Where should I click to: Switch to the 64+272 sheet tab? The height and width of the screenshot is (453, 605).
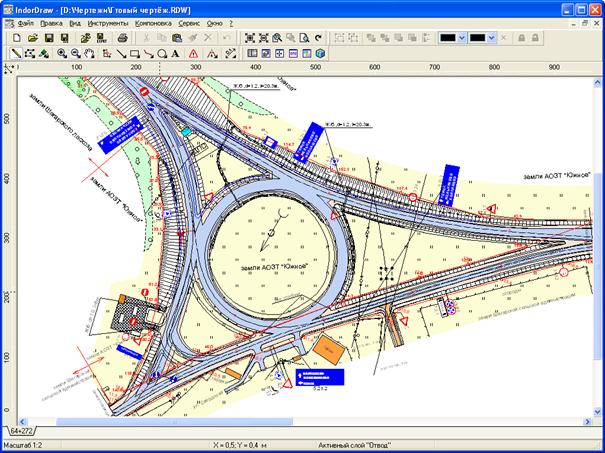tap(20, 428)
